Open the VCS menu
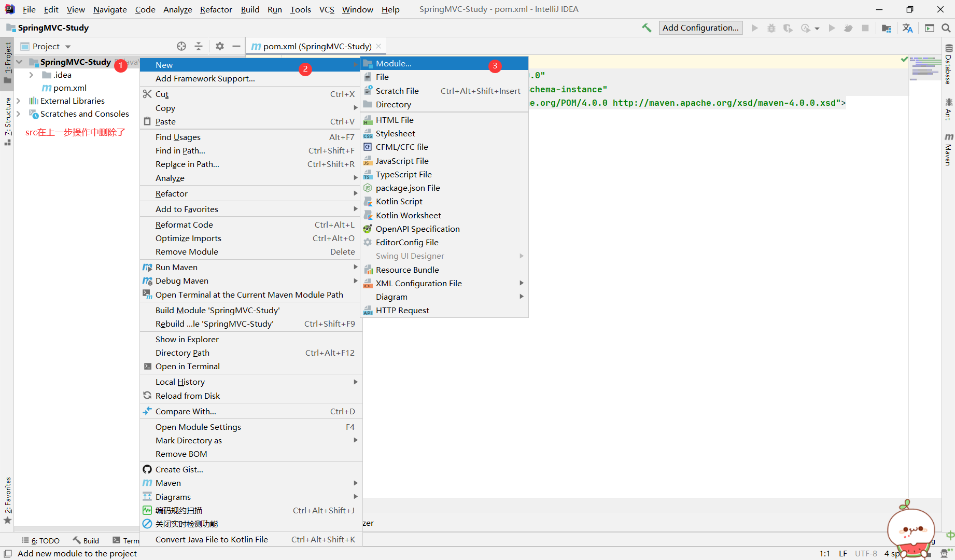Image resolution: width=955 pixels, height=560 pixels. click(x=327, y=9)
